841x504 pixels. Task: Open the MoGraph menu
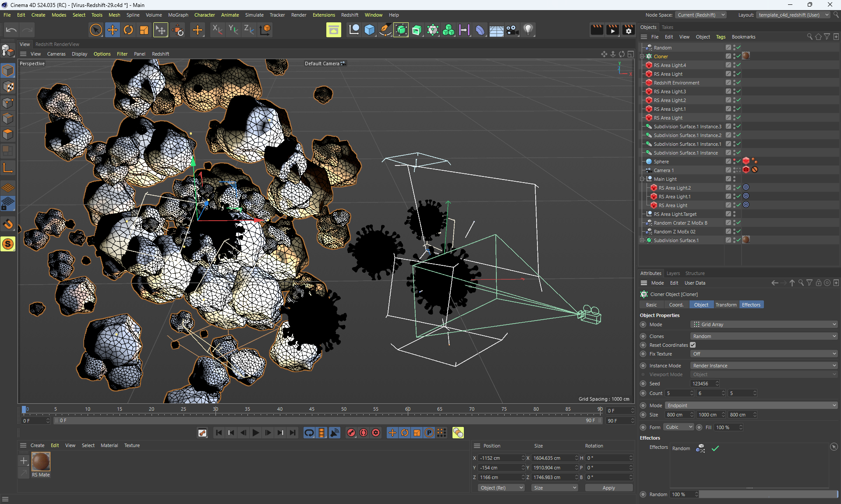click(x=178, y=15)
